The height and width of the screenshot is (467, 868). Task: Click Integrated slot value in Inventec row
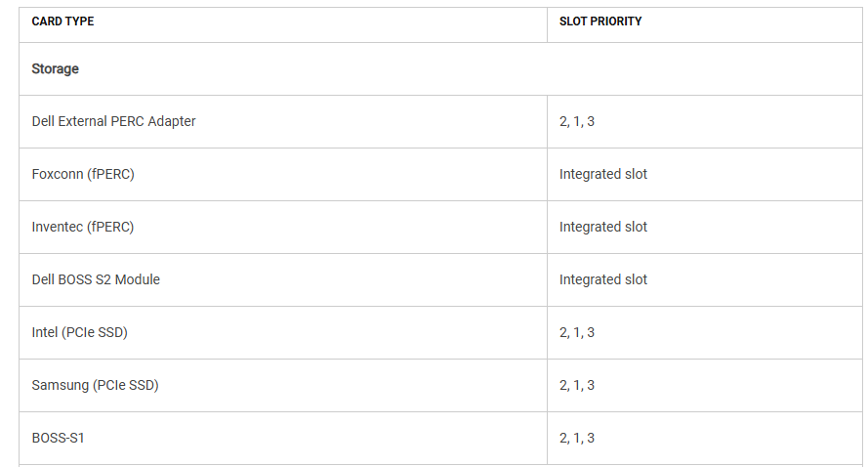point(602,228)
